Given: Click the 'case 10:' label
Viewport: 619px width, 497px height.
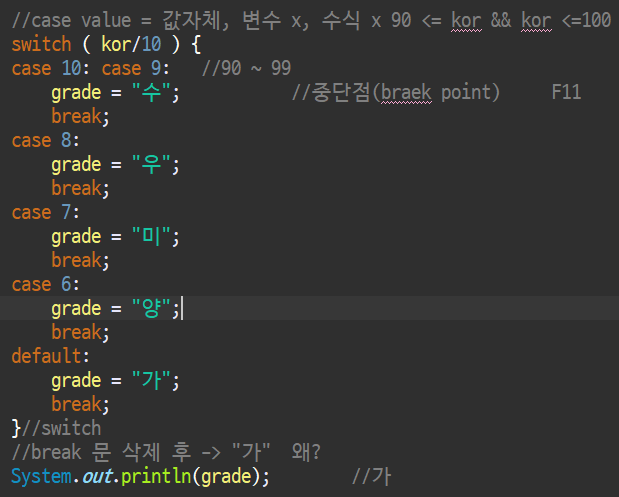Looking at the screenshot, I should [x=51, y=68].
